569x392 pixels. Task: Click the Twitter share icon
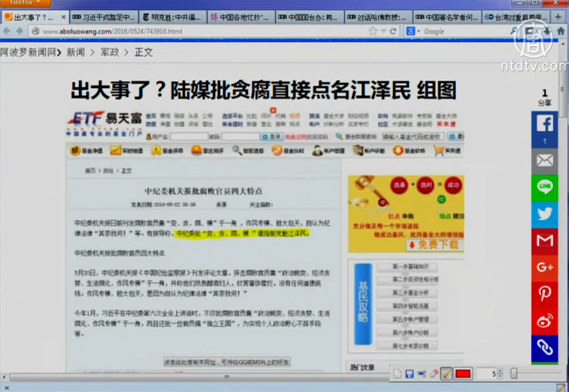coord(544,214)
